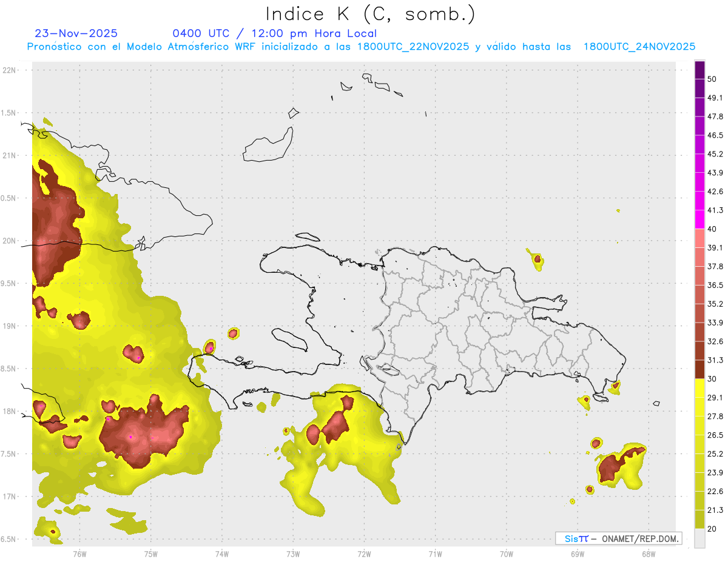
Task: Click the '76W' longitude label
Action: click(x=79, y=554)
